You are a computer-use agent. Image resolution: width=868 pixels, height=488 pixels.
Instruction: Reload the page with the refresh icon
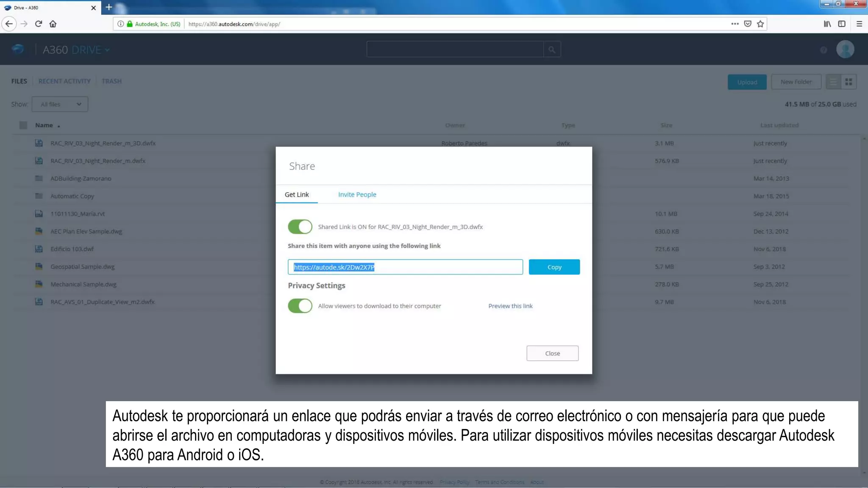click(39, 24)
